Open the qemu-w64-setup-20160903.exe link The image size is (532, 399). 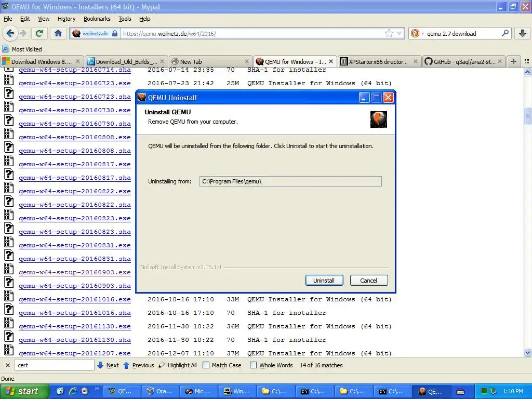75,272
